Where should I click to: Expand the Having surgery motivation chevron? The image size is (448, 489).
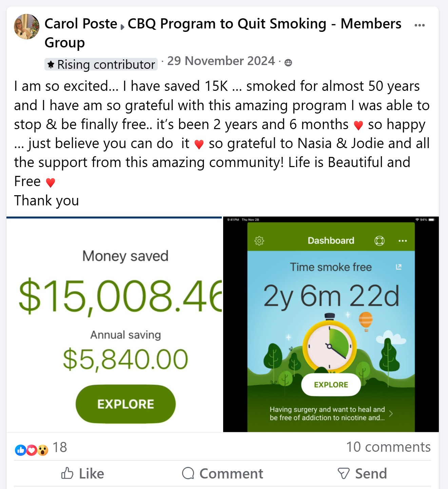[x=391, y=413]
